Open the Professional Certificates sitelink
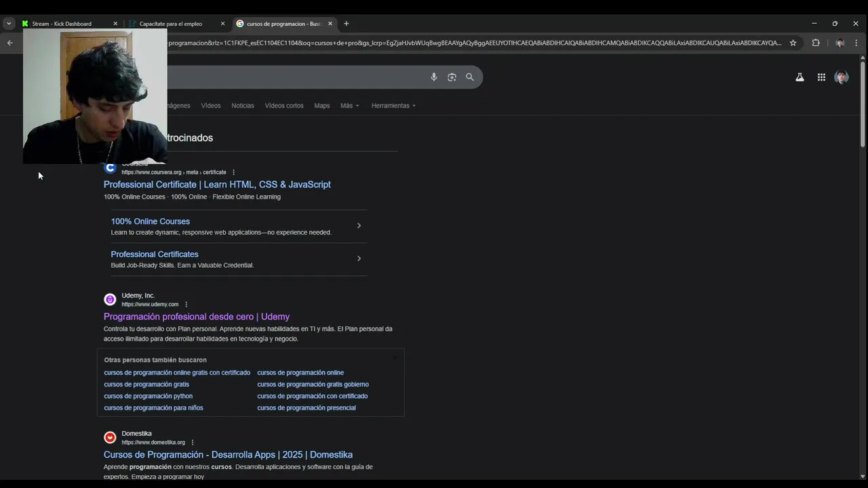The image size is (868, 488). [x=155, y=254]
